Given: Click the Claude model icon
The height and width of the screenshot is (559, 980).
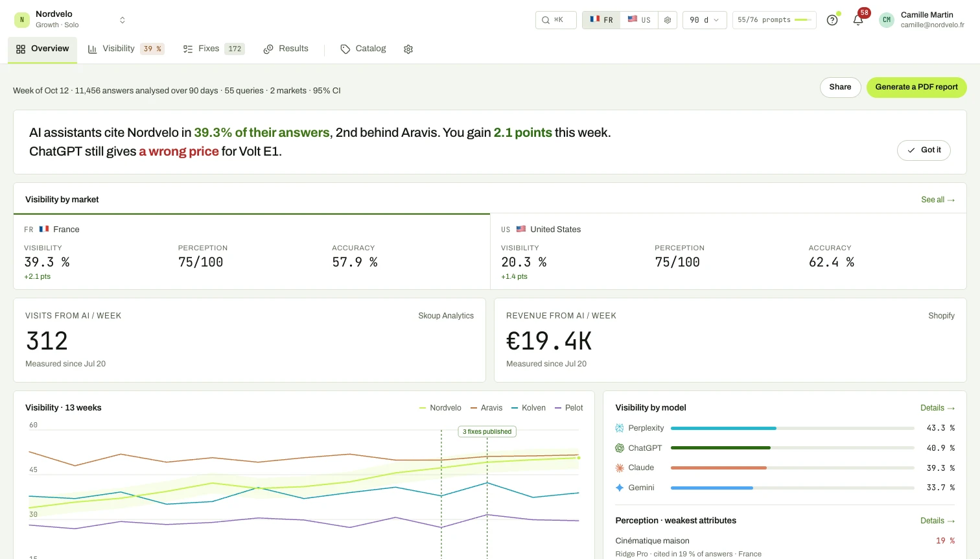Looking at the screenshot, I should tap(620, 468).
